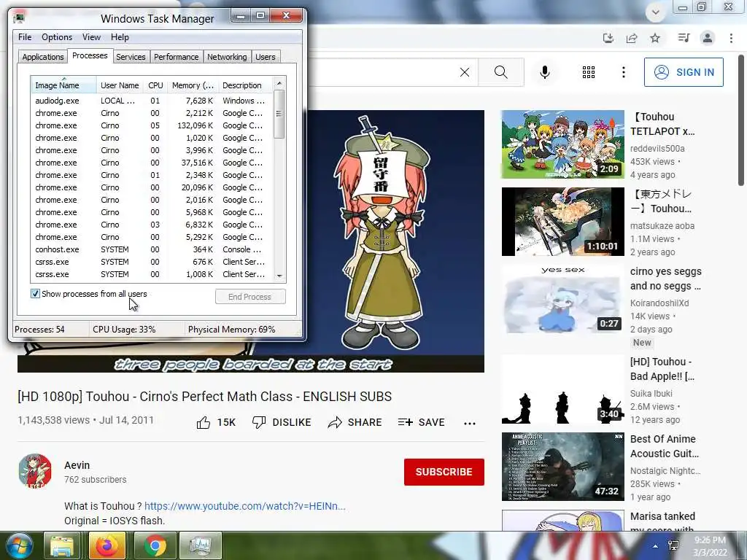Open the Aevin channel avatar
The image size is (747, 560).
pos(35,470)
